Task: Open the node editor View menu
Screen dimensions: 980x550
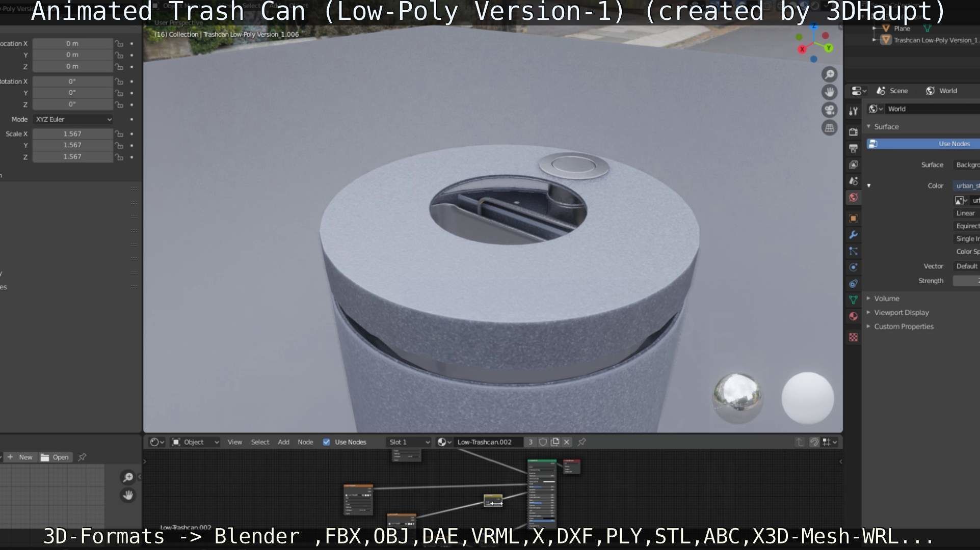Action: [x=235, y=442]
